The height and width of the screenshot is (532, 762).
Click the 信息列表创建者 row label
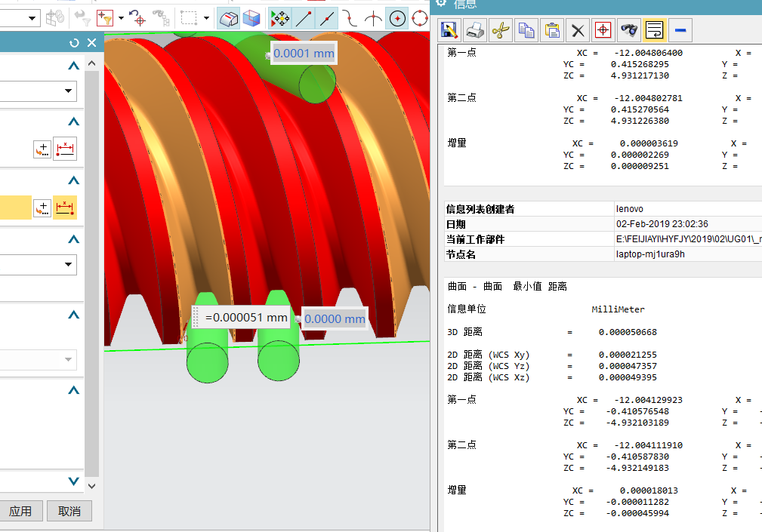[x=480, y=209]
